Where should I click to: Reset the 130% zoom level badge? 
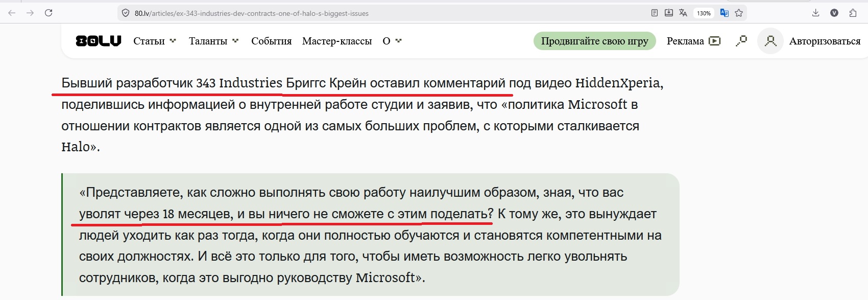[x=704, y=13]
